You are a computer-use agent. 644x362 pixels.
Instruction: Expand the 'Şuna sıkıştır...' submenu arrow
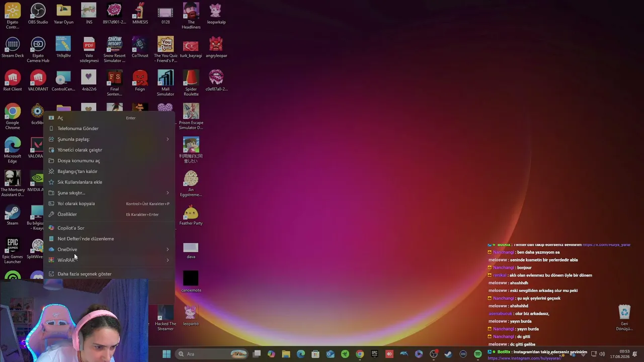pos(168,193)
